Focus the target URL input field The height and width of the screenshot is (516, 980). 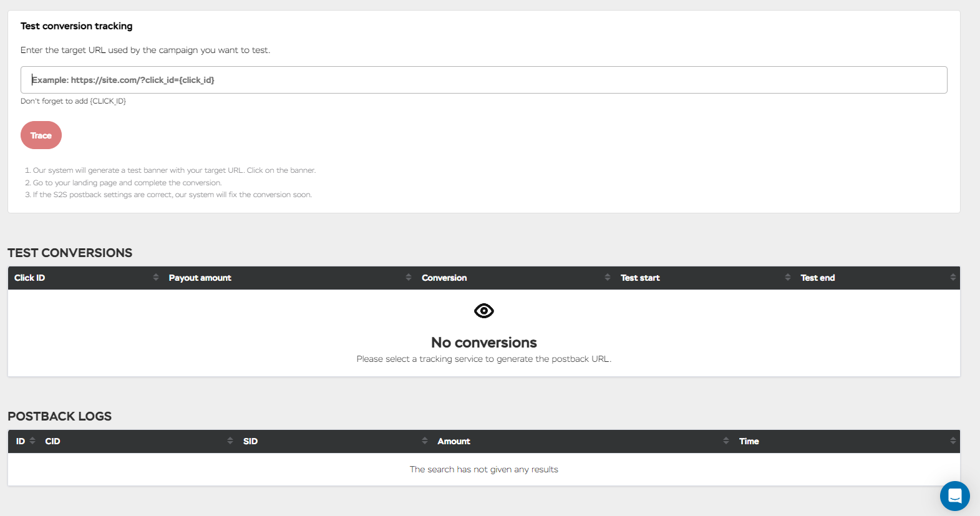pos(483,80)
